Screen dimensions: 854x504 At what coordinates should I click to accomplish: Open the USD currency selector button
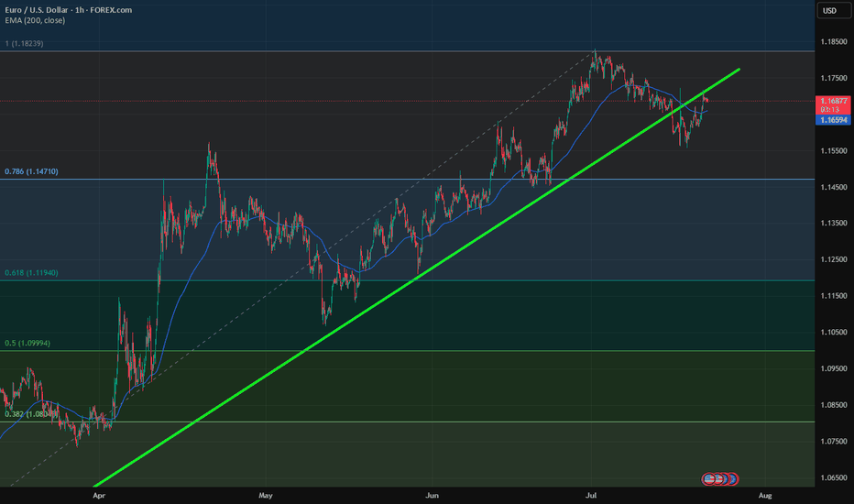833,10
